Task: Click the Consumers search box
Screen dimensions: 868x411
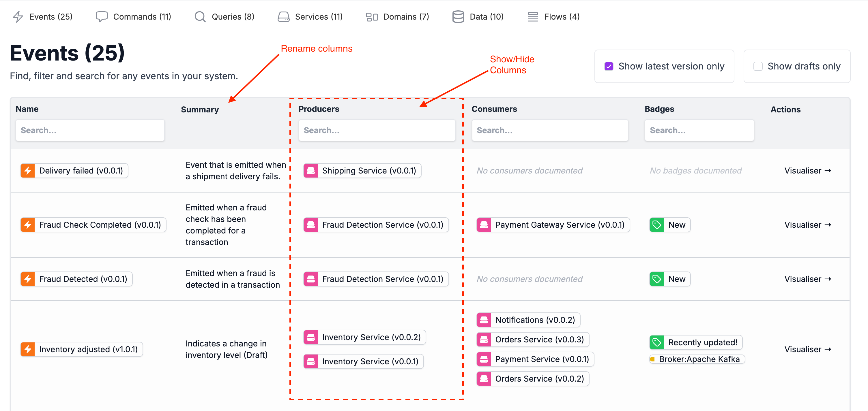Action: [550, 130]
